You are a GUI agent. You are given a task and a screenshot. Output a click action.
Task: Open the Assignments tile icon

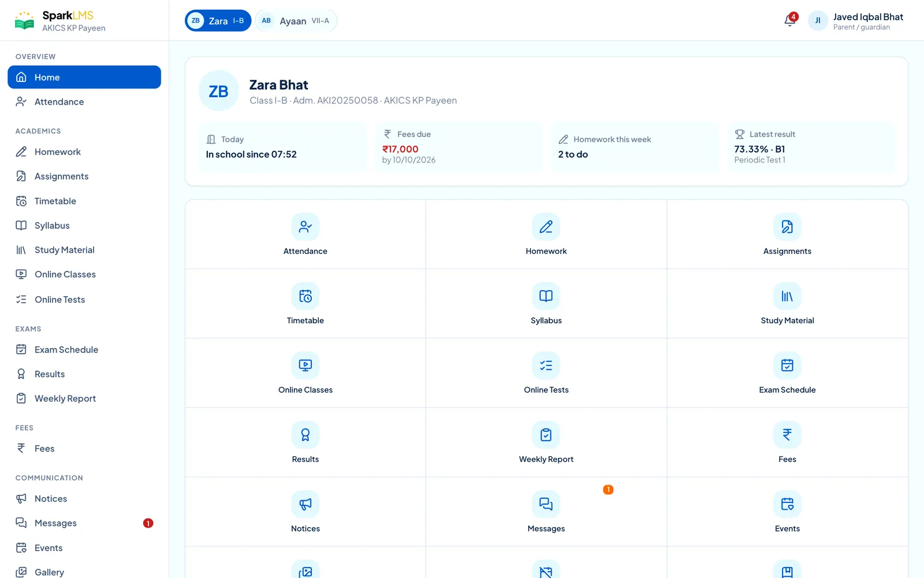tap(787, 227)
